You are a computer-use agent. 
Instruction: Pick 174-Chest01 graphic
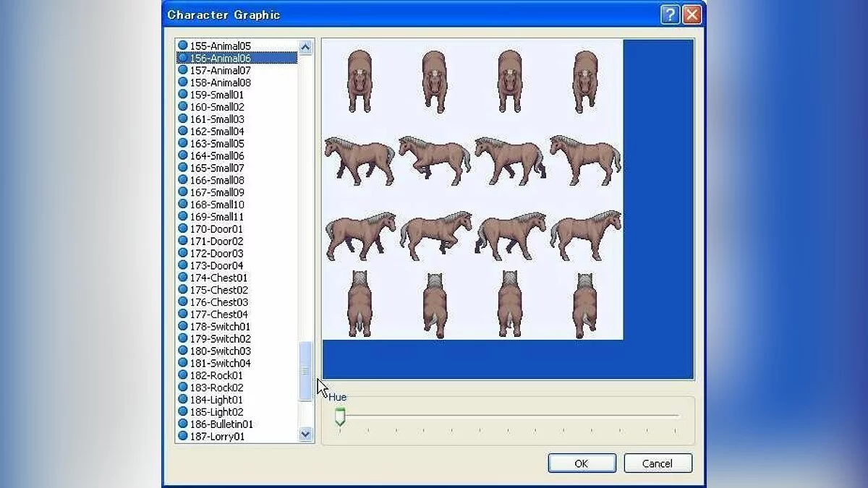(237, 278)
